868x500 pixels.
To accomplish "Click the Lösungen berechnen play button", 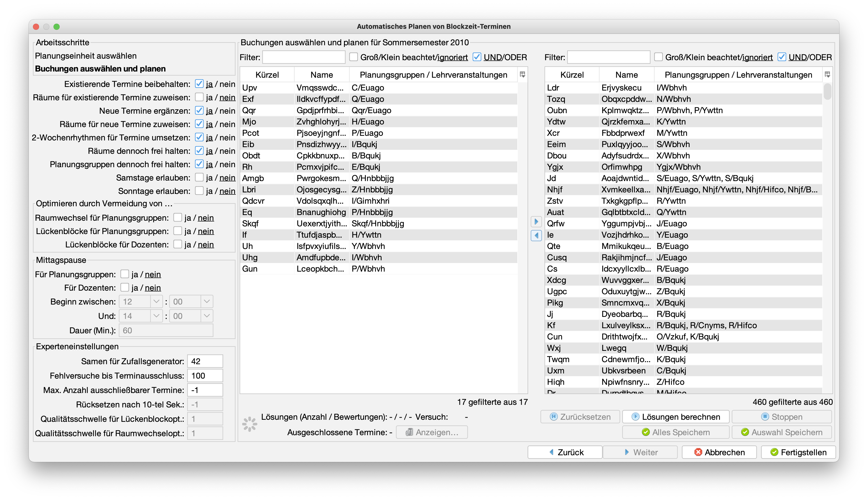I will (x=675, y=417).
